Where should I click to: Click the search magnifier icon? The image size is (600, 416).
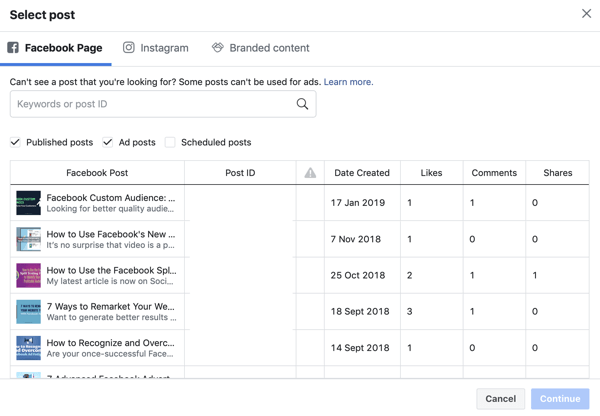pos(302,104)
